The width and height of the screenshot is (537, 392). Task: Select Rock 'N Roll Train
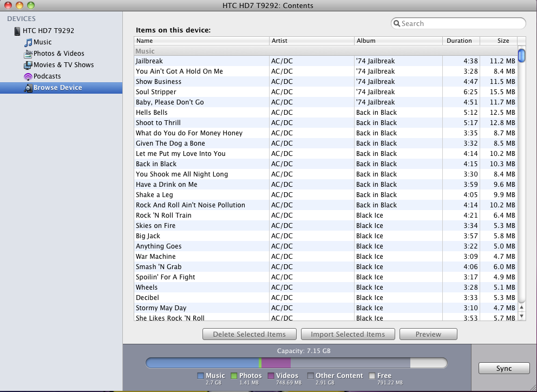[326, 215]
